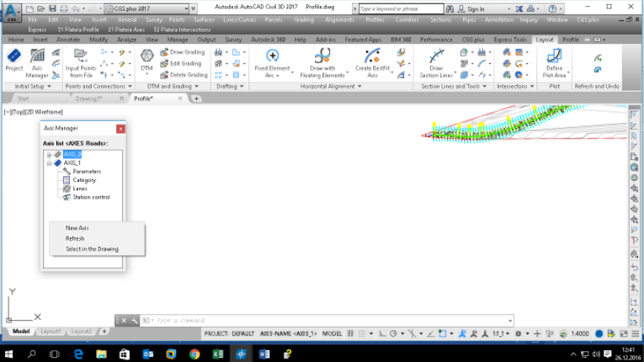This screenshot has height=362, width=644.
Task: Select Draw with Floating Elements tool
Action: [322, 62]
